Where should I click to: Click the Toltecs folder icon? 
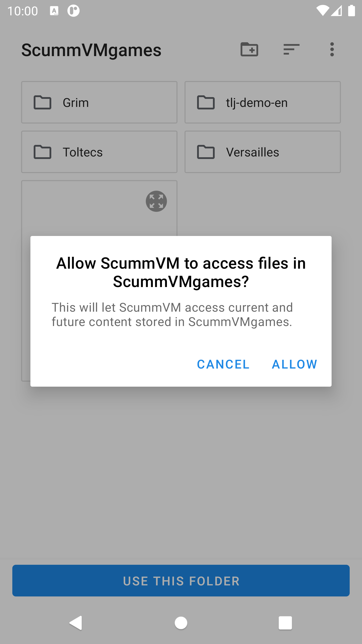(42, 152)
